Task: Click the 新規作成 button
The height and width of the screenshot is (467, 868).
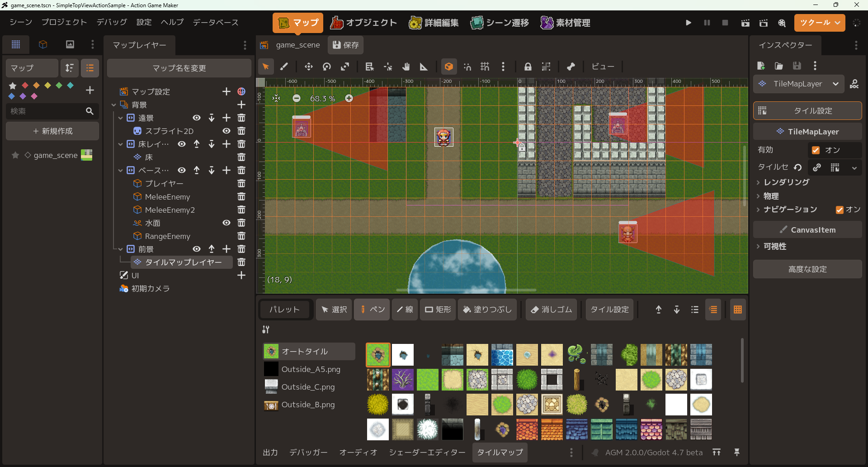Action: (x=52, y=131)
